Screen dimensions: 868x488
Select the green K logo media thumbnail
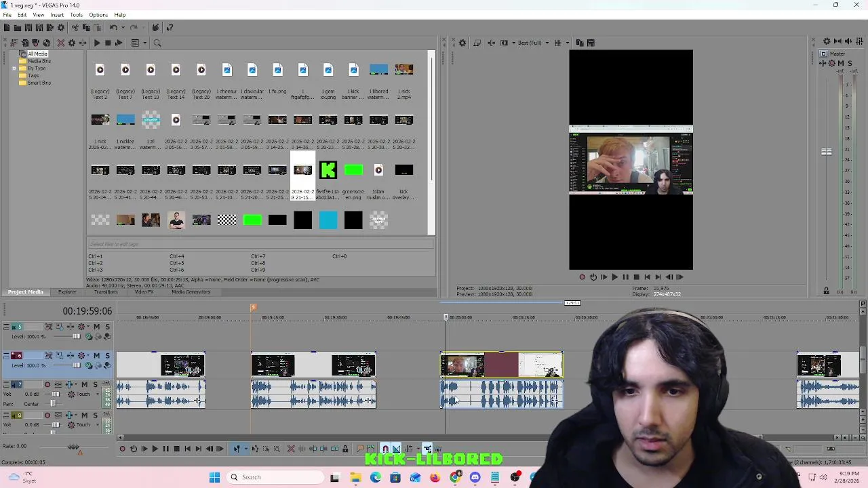(328, 170)
